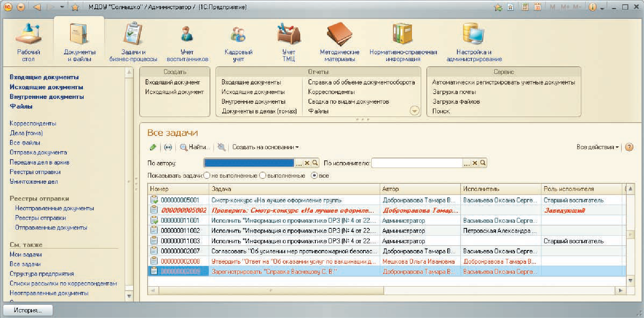Click the Найти... button

[195, 147]
